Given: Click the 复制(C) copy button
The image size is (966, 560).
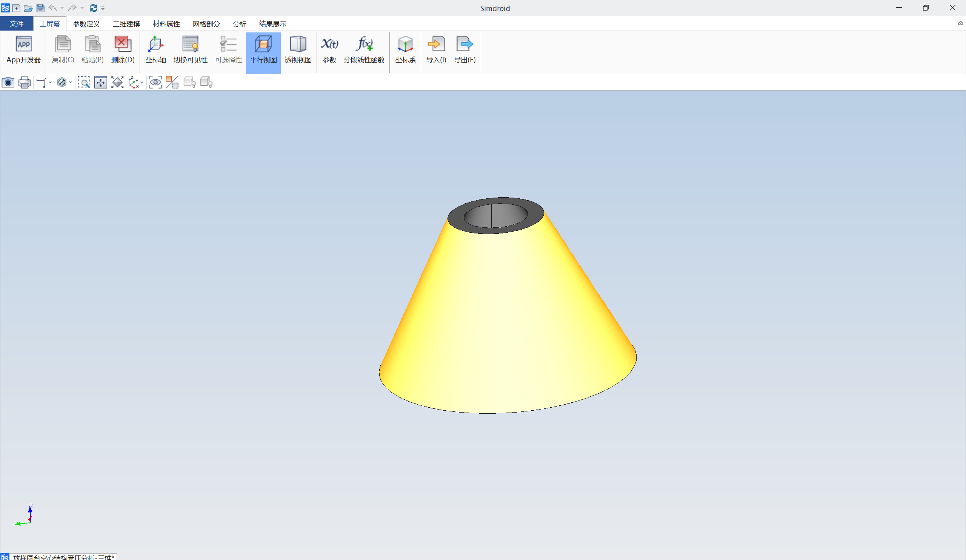Looking at the screenshot, I should (63, 51).
